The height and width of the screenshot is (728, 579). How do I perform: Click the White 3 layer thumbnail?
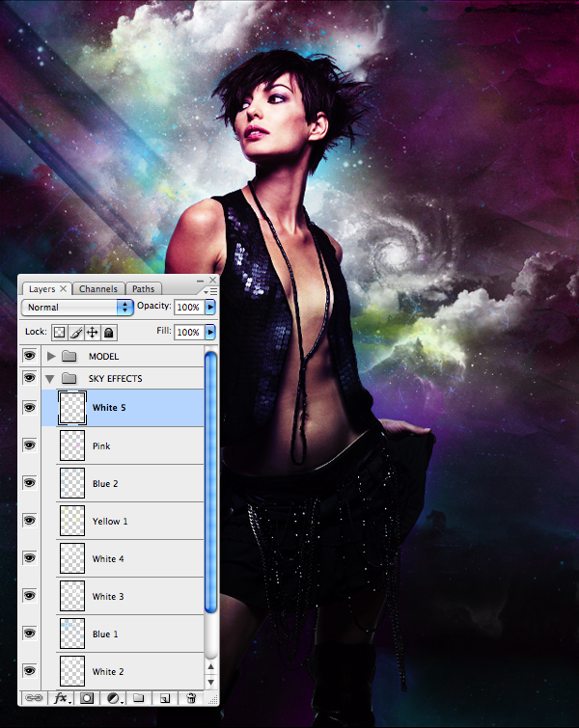pos(72,596)
